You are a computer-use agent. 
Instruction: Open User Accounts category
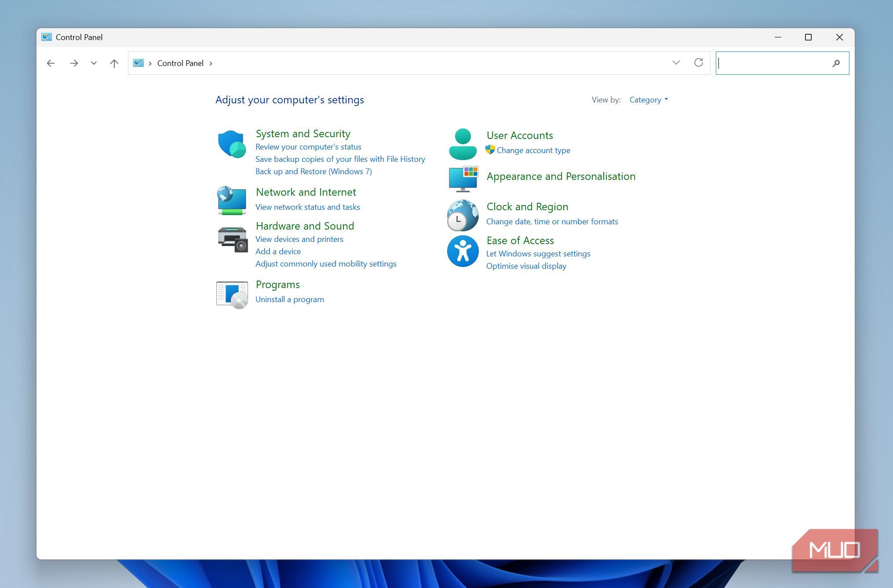[x=520, y=135]
